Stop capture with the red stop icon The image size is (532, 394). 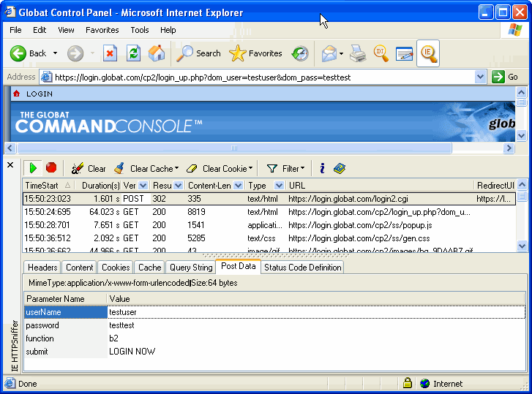51,168
